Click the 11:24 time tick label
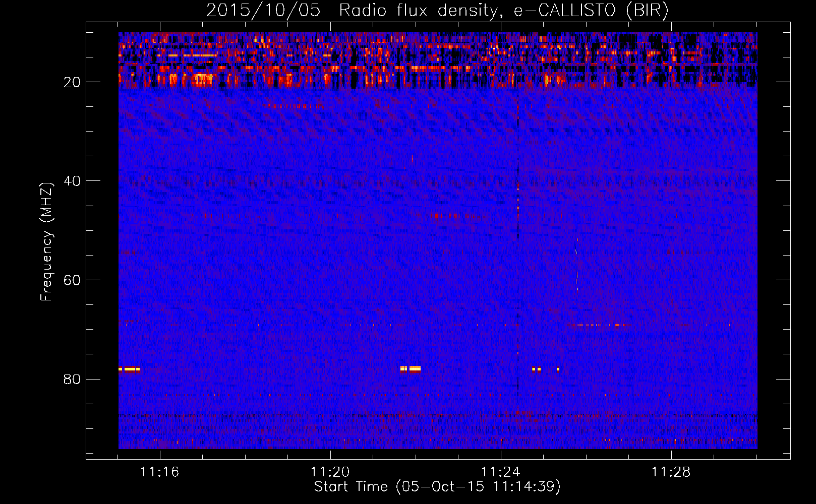The image size is (816, 504). pos(501,472)
